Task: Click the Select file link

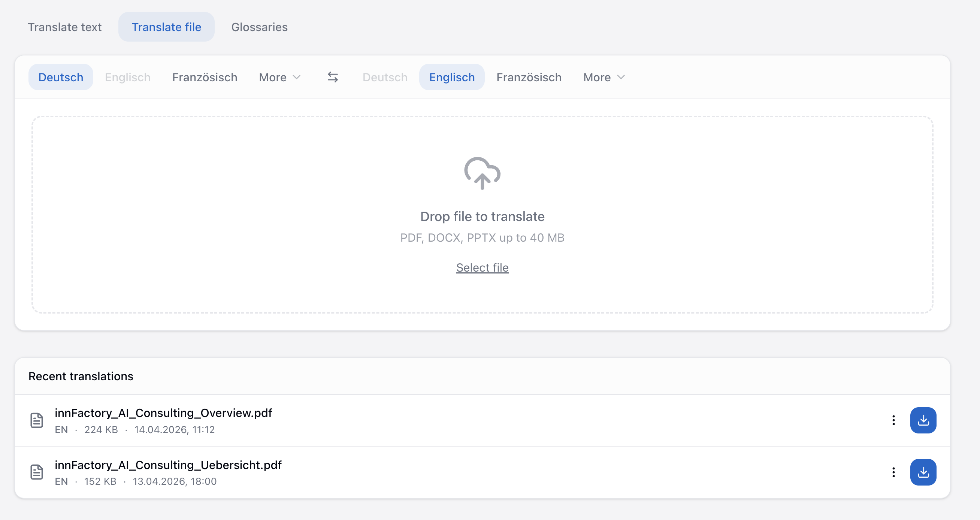Action: coord(482,267)
